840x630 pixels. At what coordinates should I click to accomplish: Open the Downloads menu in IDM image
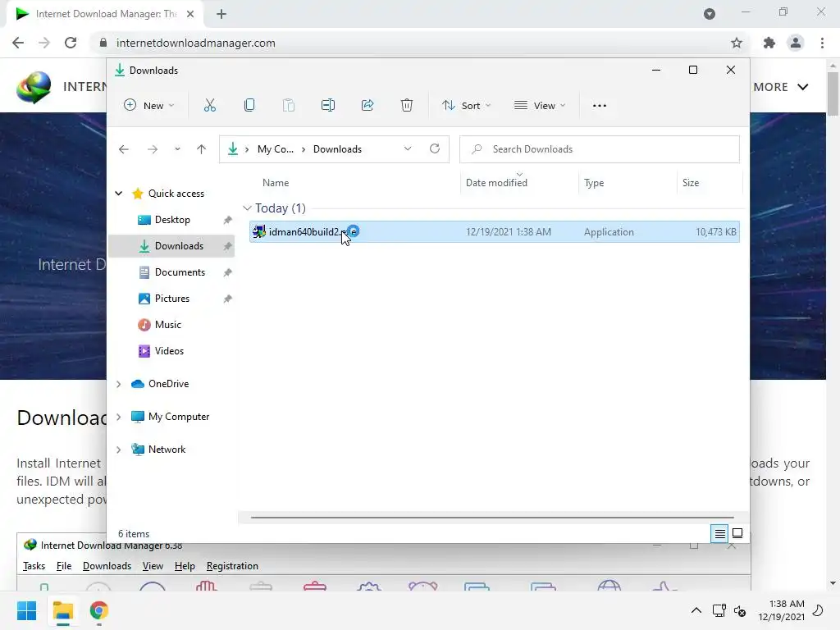[x=107, y=566]
